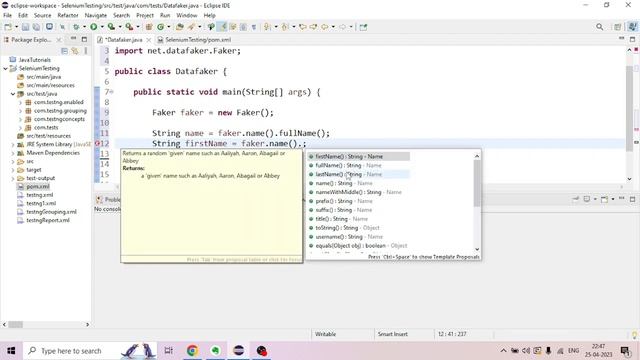Pick nameWithMiddle() from the proposals
Screen dimensions: 640x360
click(x=358, y=192)
